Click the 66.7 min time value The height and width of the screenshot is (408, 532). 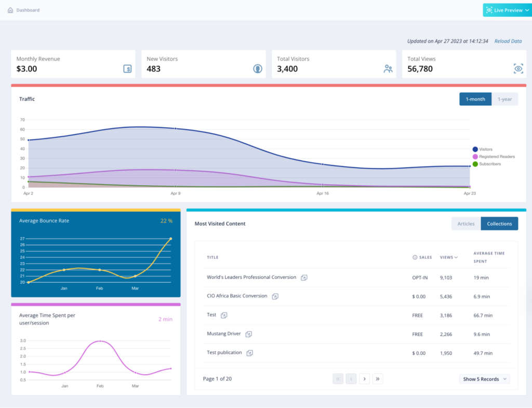point(483,316)
